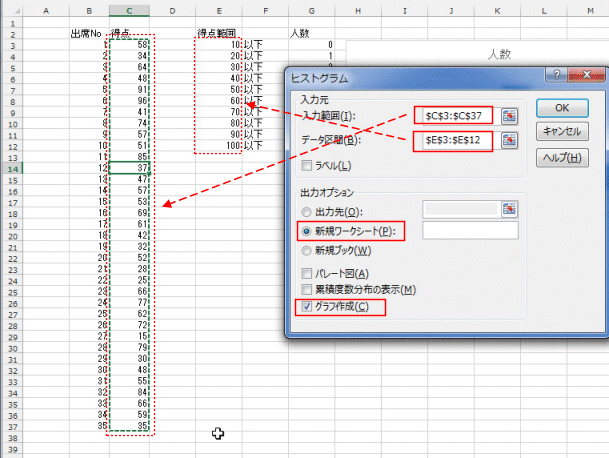The image size is (609, 458).
Task: Open help with the ヘルプ button
Action: 560,157
